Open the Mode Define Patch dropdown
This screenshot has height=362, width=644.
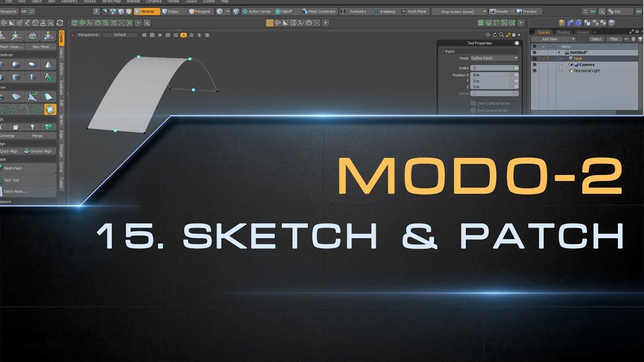494,58
